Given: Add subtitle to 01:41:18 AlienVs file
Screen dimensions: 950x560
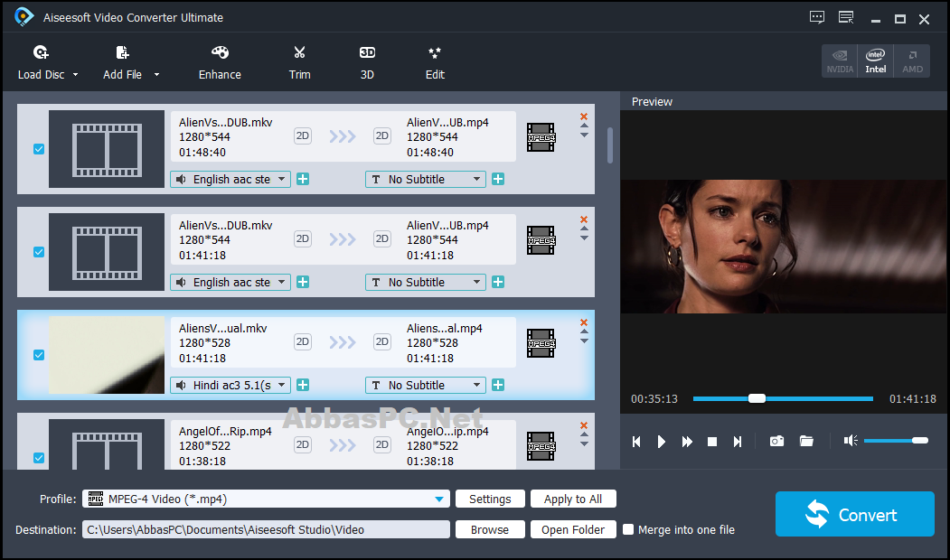Looking at the screenshot, I should pos(498,282).
